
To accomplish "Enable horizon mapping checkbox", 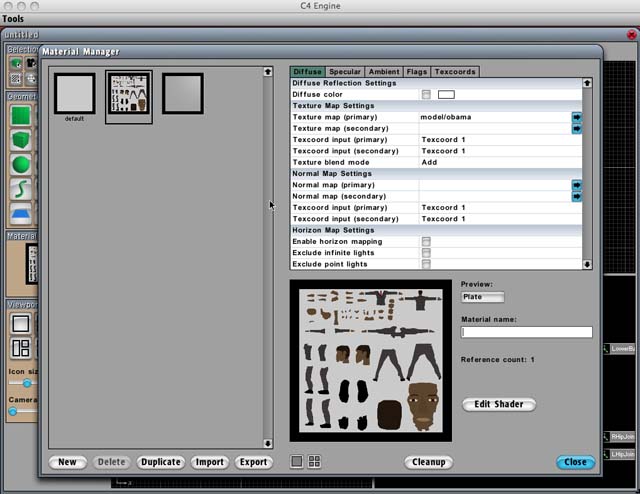I will pos(427,242).
